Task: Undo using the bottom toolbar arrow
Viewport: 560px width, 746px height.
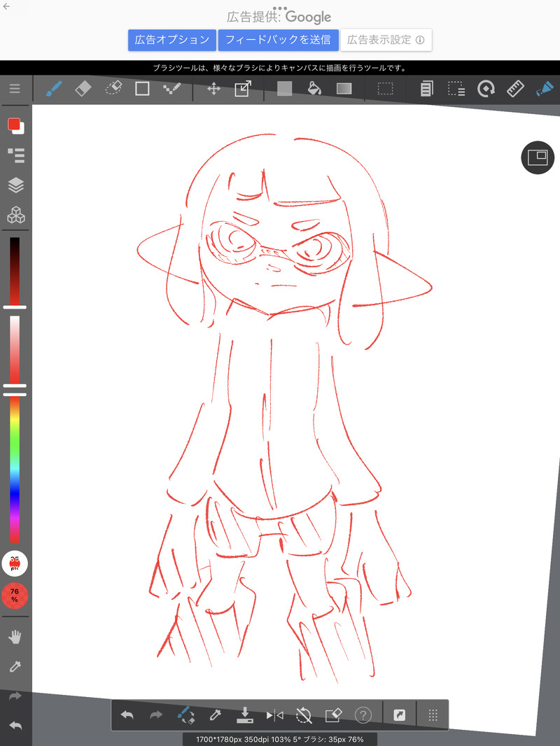Action: point(127,715)
